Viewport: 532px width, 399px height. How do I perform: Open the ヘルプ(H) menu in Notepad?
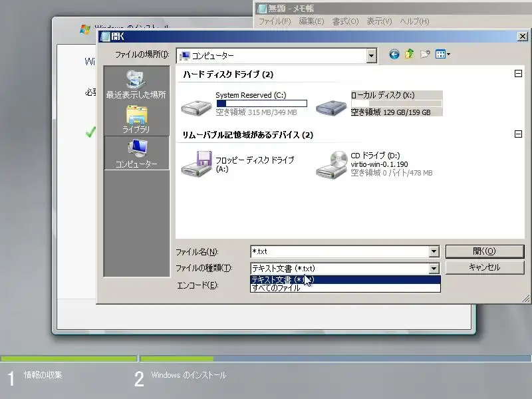414,21
